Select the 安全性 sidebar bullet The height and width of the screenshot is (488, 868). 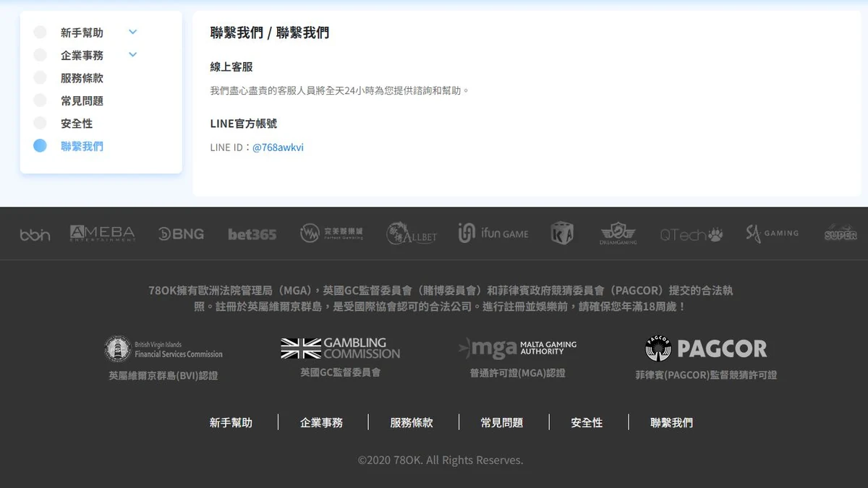point(40,124)
